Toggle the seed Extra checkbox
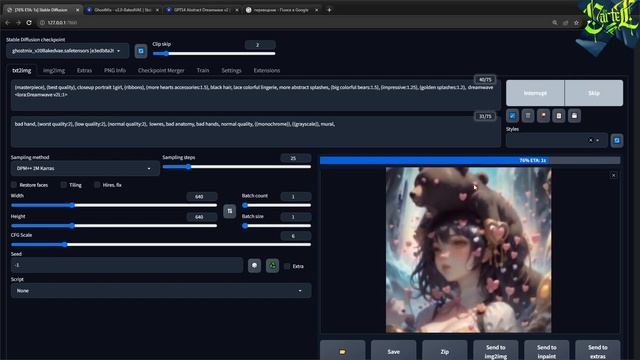 [x=287, y=266]
